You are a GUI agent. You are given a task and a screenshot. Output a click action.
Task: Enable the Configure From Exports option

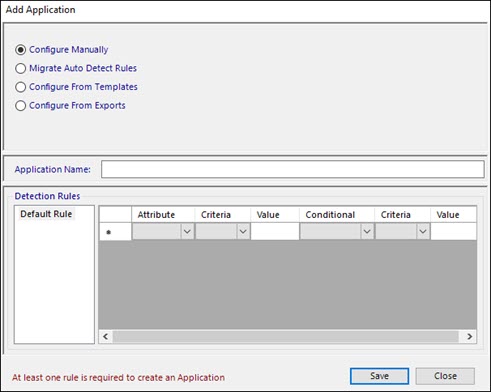[20, 106]
